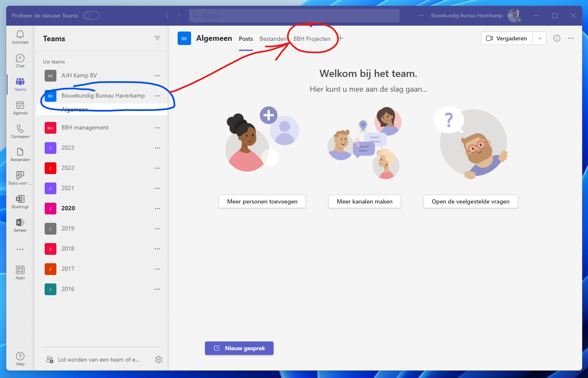Click the Help icon at bottom left
588x378 pixels.
(x=20, y=359)
